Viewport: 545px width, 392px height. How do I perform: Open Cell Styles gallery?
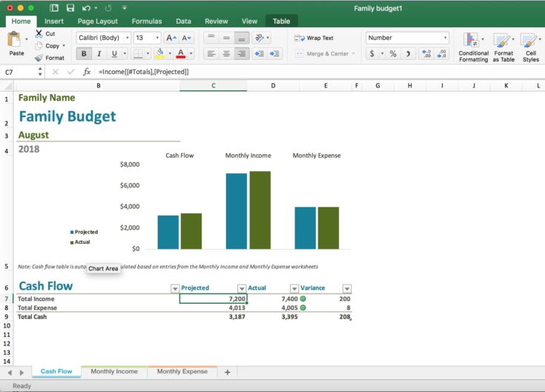[x=531, y=47]
